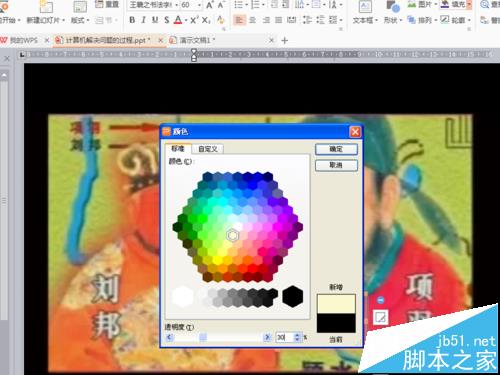Close the 计算机解决问题的过程.ppt tab
The image size is (500, 375).
[x=160, y=40]
